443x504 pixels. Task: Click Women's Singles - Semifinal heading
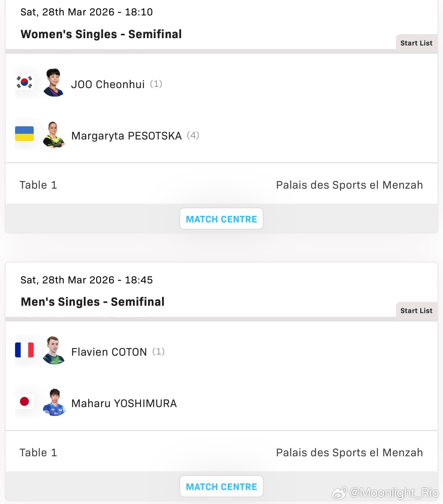(101, 34)
